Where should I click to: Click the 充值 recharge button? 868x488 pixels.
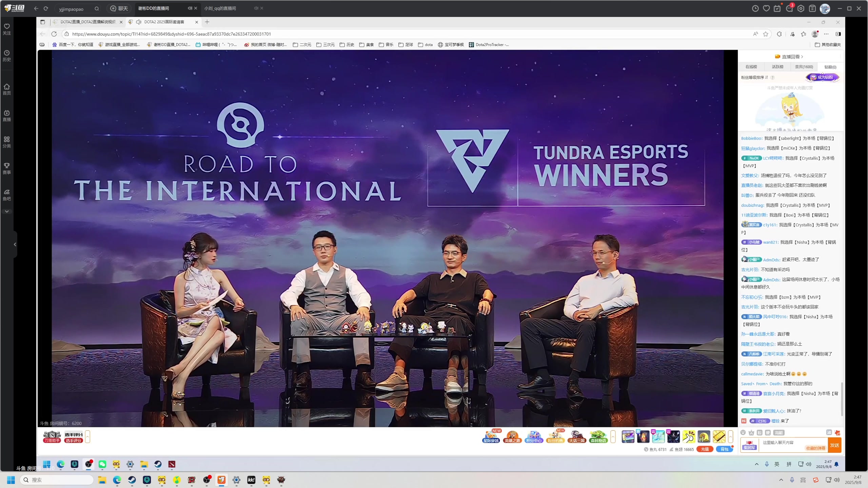(705, 449)
